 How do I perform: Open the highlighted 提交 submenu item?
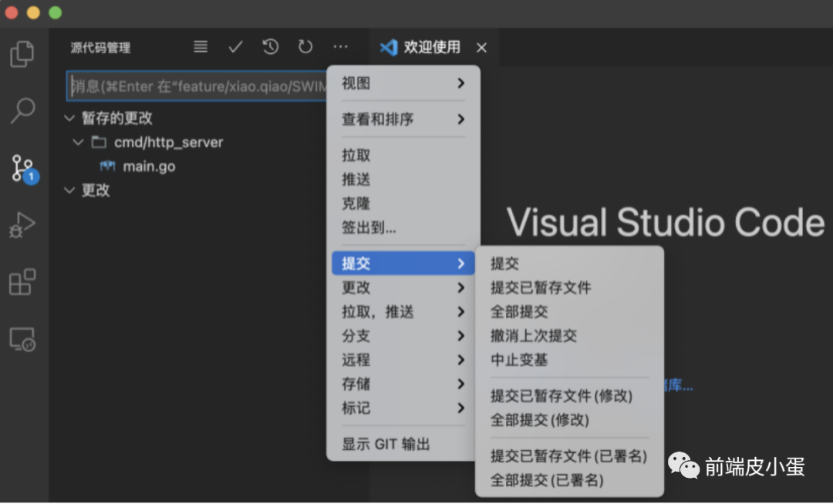tap(403, 263)
